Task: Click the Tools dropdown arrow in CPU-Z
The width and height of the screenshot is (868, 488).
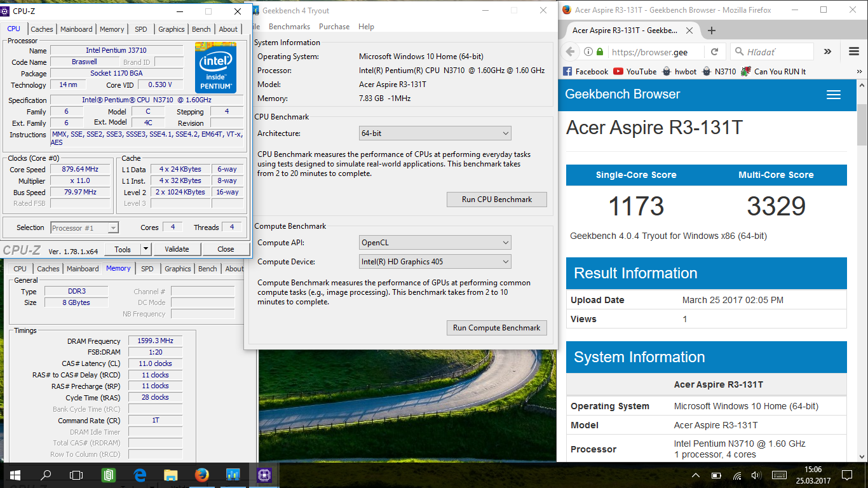Action: pos(146,249)
